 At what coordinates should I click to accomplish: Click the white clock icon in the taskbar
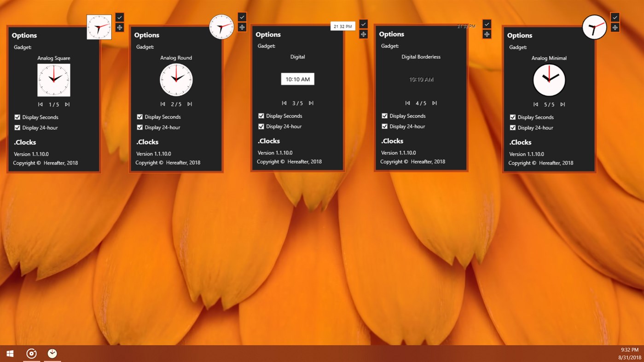tap(52, 353)
